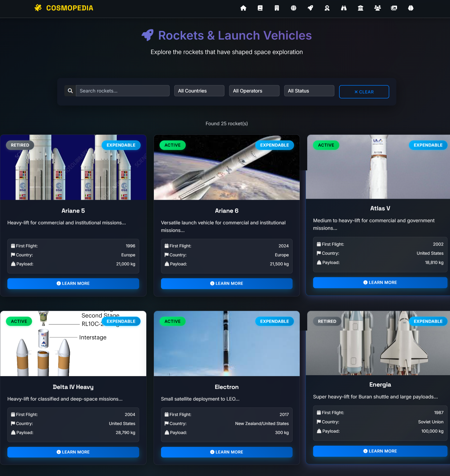450x476 pixels.
Task: Click the Ariane 6 card title
Action: point(227,211)
